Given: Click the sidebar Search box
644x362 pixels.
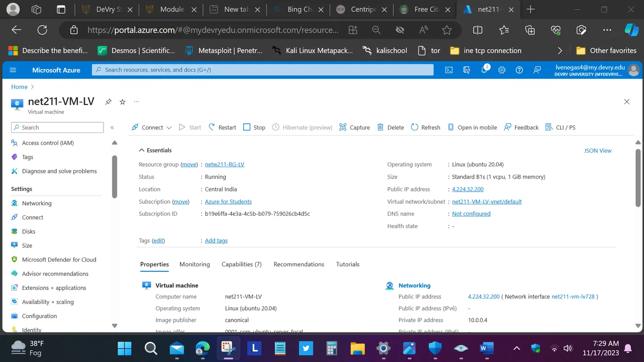Looking at the screenshot, I should click(57, 127).
